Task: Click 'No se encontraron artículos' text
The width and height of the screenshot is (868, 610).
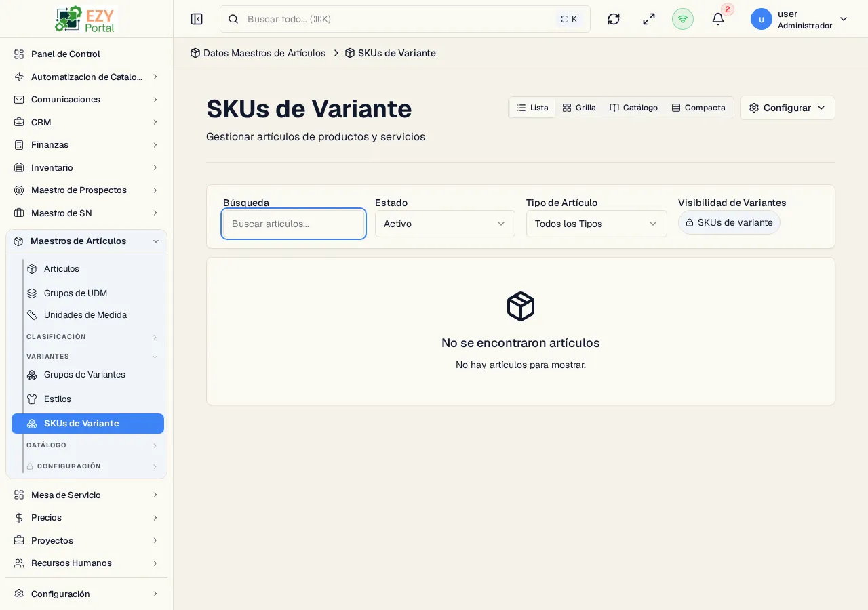Action: tap(521, 343)
